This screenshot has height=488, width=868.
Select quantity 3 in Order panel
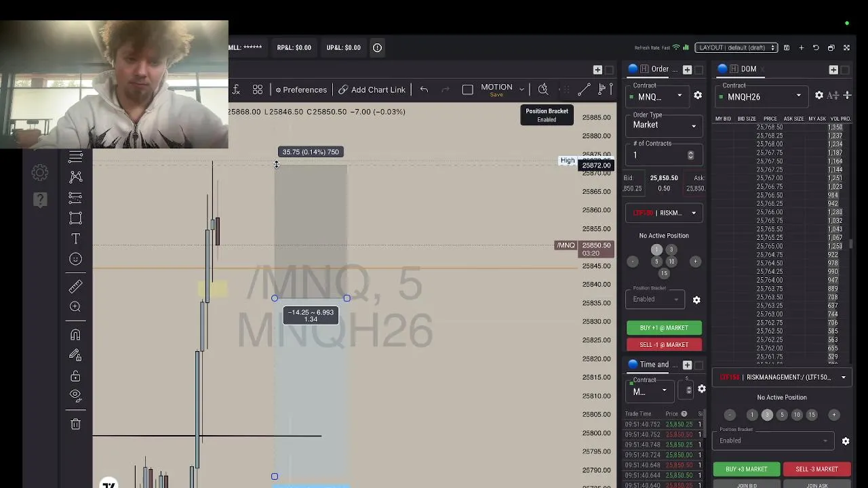671,249
